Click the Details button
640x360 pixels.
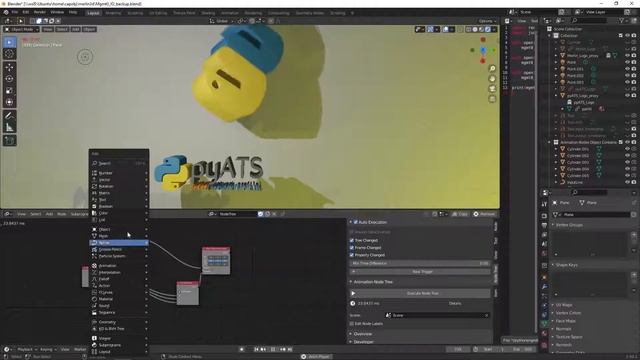[x=455, y=304]
